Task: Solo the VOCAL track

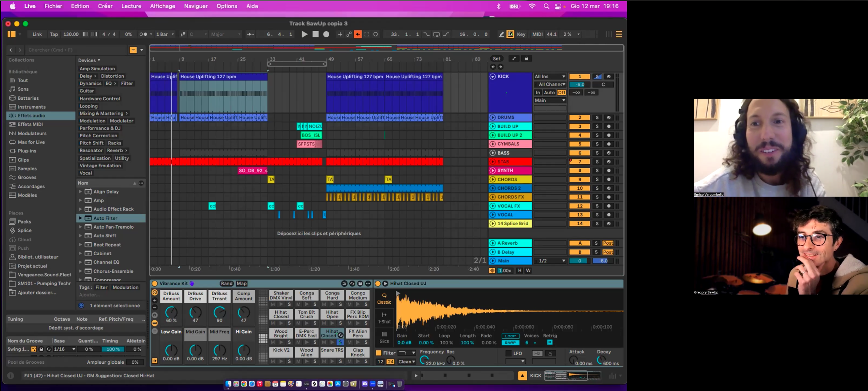Action: point(597,215)
